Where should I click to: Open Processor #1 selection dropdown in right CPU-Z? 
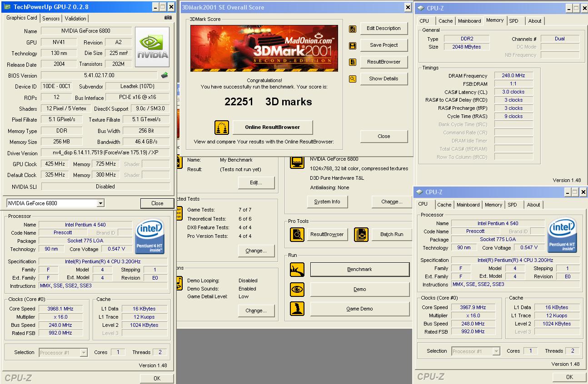pyautogui.click(x=496, y=351)
